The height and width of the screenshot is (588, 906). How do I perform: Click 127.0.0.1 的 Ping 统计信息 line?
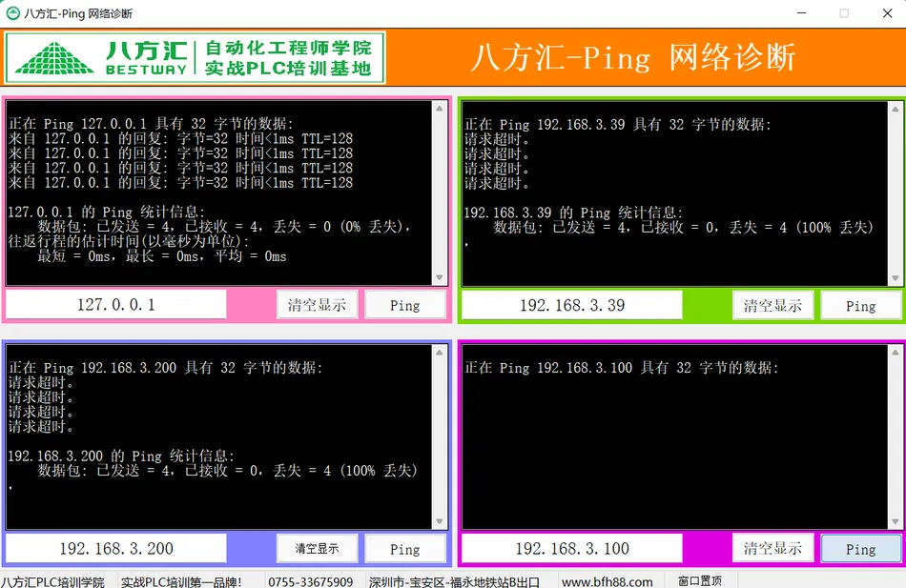tap(106, 212)
